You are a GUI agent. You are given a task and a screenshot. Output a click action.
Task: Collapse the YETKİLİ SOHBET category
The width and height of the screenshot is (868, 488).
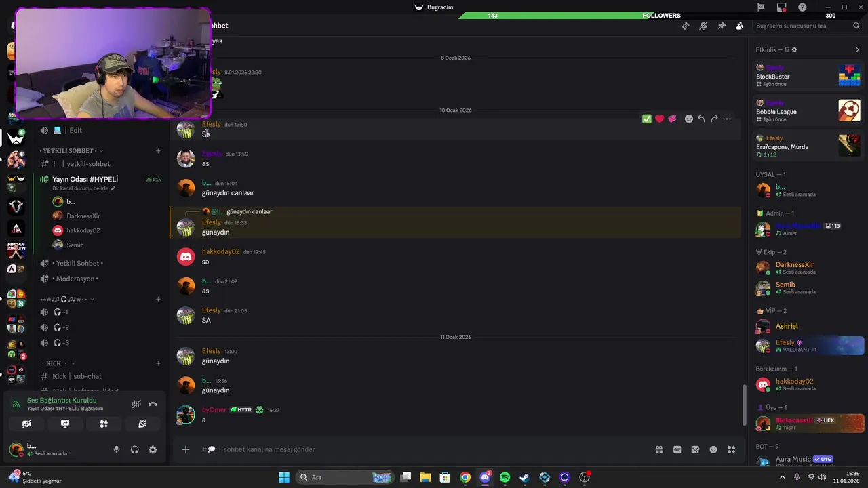pos(71,151)
